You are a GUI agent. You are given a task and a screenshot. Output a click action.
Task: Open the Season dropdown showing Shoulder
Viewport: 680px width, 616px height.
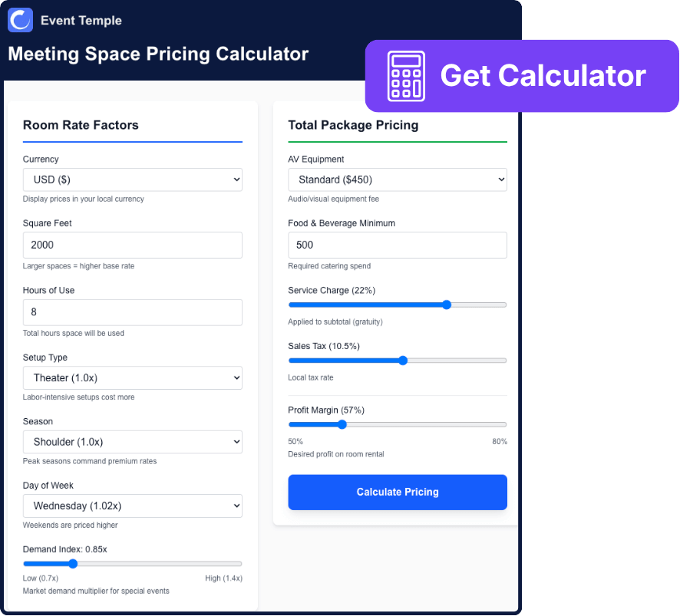132,442
